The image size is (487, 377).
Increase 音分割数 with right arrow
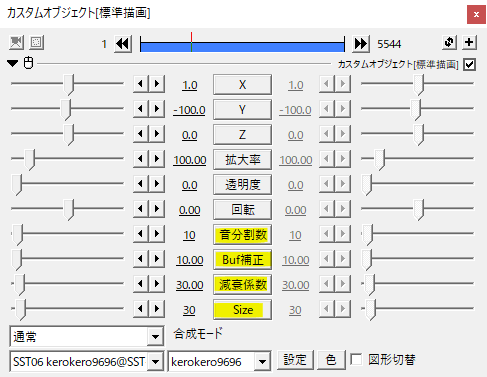click(157, 234)
